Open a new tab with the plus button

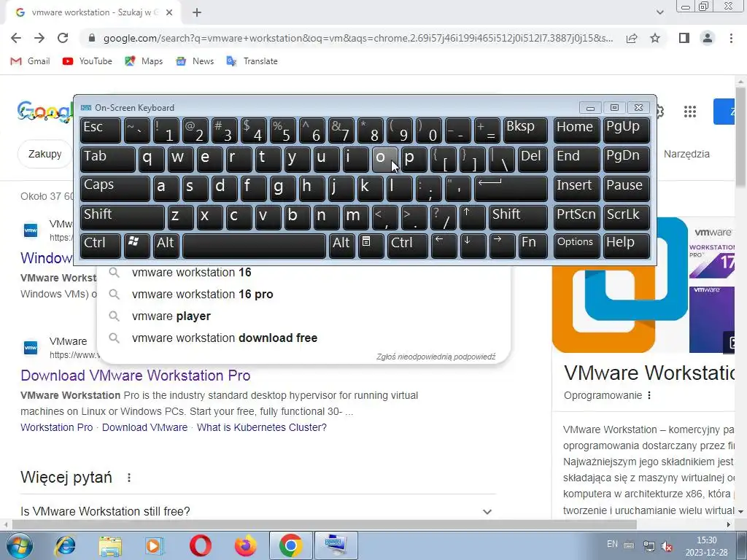[x=197, y=13]
